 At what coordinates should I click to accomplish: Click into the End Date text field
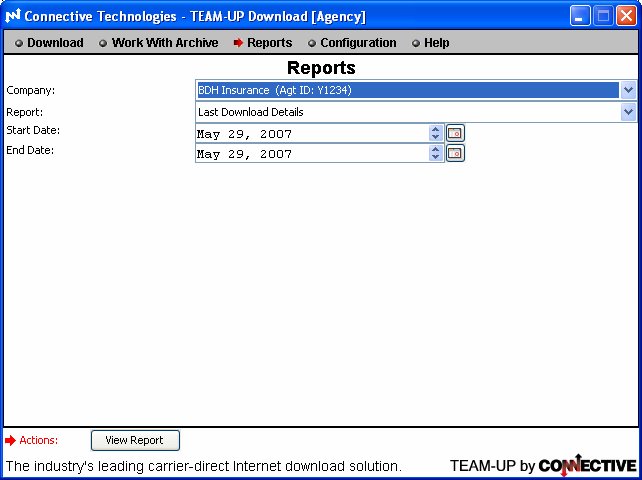click(x=310, y=154)
